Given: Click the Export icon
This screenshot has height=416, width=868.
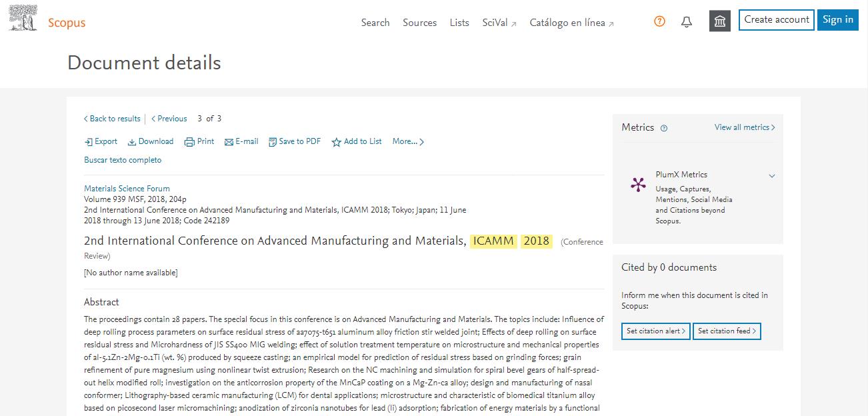Looking at the screenshot, I should coord(88,142).
